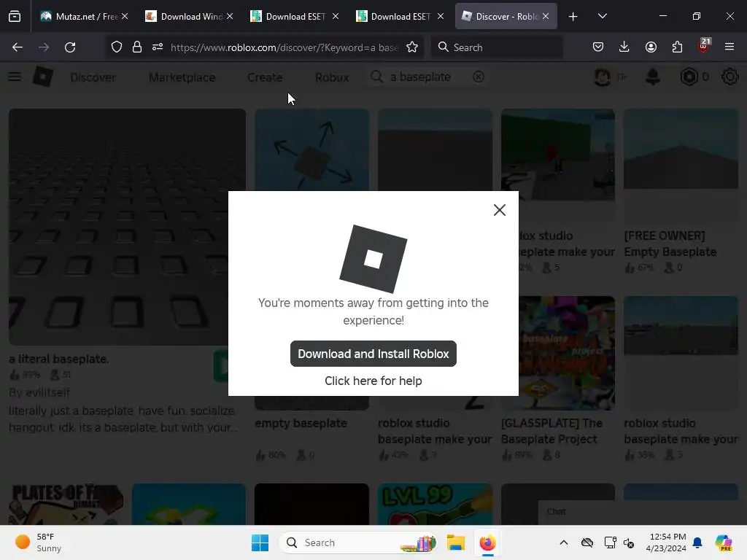Viewport: 747px width, 560px height.
Task: View site security padlock info
Action: pos(136,47)
